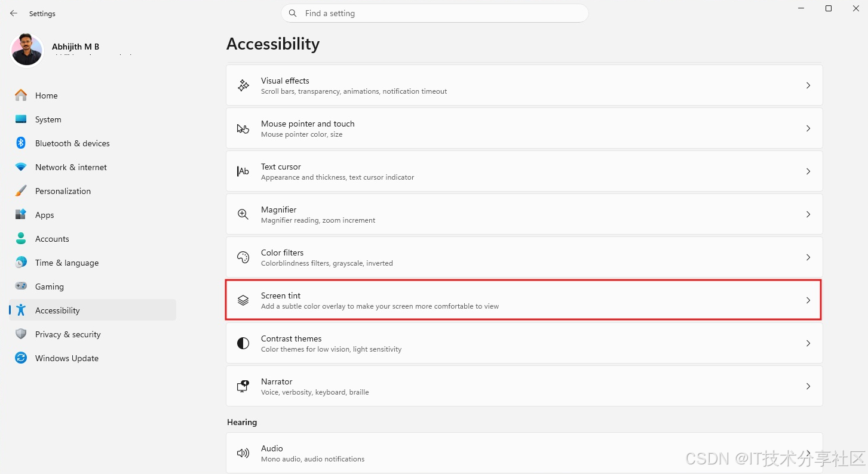868x474 pixels.
Task: Click the Home house icon in sidebar
Action: [21, 95]
